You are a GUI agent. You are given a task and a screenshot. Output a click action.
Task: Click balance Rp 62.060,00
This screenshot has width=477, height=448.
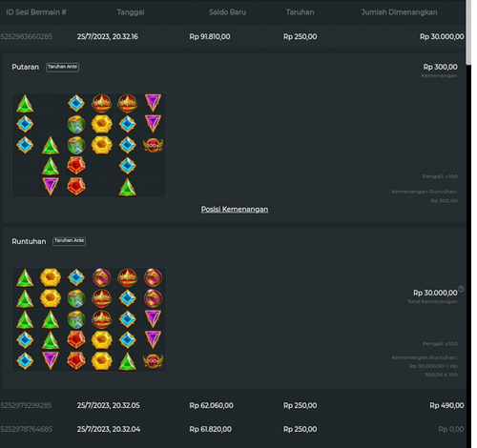(x=211, y=405)
